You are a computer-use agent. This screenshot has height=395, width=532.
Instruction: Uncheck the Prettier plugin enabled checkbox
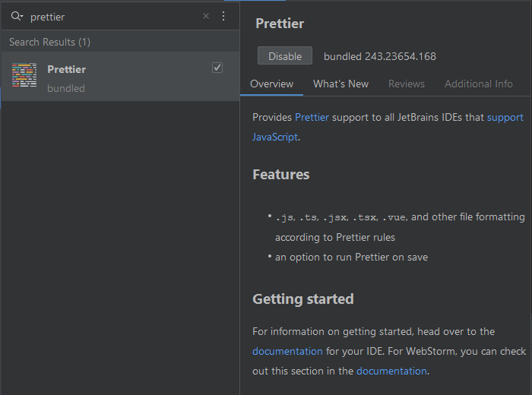pyautogui.click(x=217, y=68)
